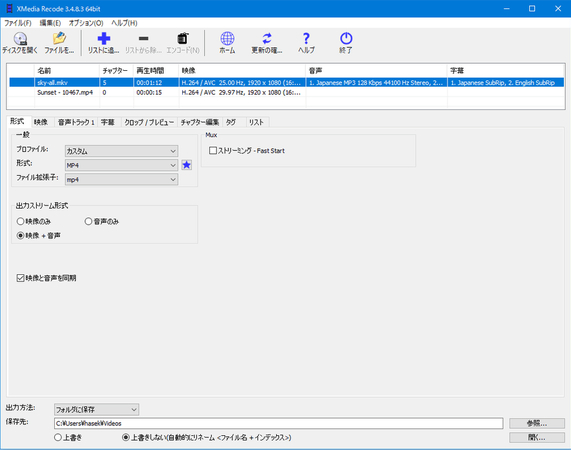This screenshot has width=571, height=450.
Task: Start encoding with the エンコード icon
Action: 183,38
